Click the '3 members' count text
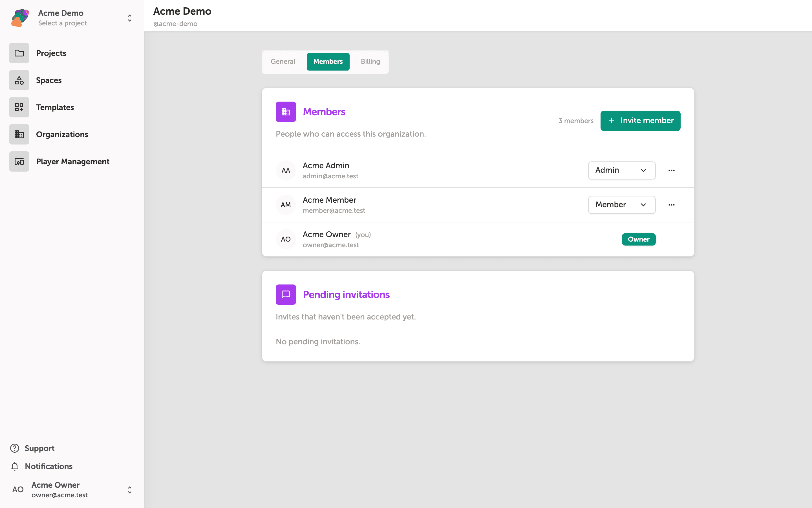The height and width of the screenshot is (508, 812). coord(576,121)
